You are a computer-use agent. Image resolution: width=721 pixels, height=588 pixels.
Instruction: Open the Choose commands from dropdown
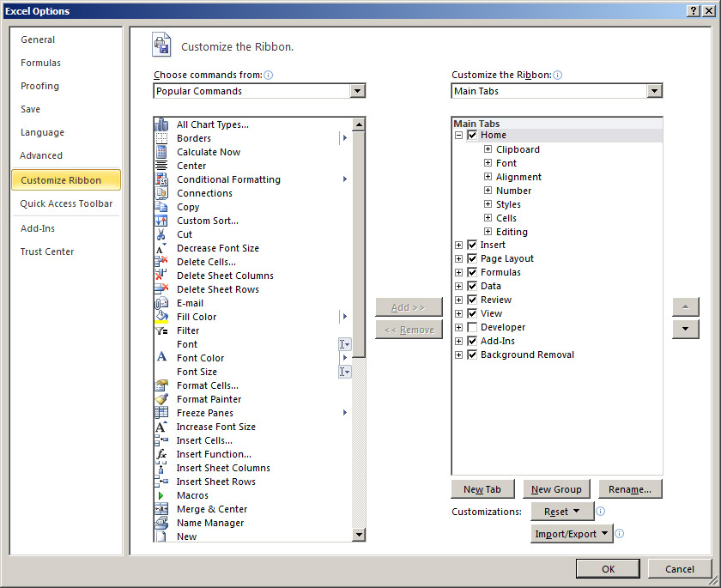357,91
